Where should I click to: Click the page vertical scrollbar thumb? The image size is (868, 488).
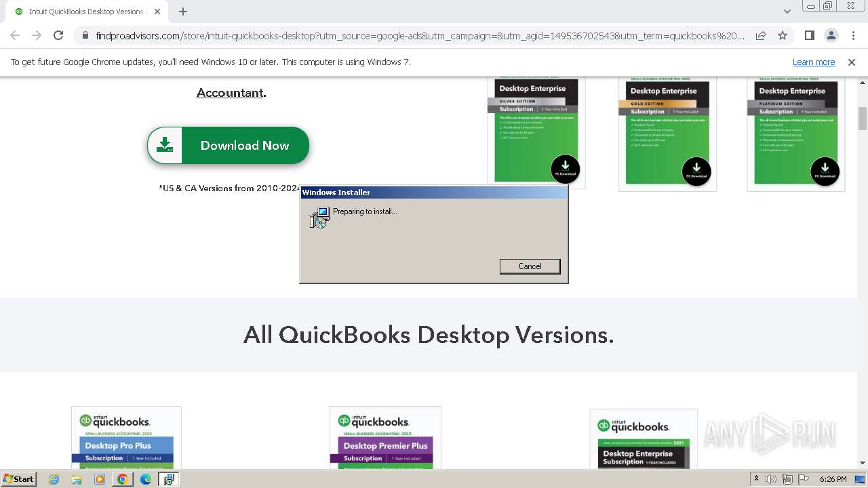point(863,119)
